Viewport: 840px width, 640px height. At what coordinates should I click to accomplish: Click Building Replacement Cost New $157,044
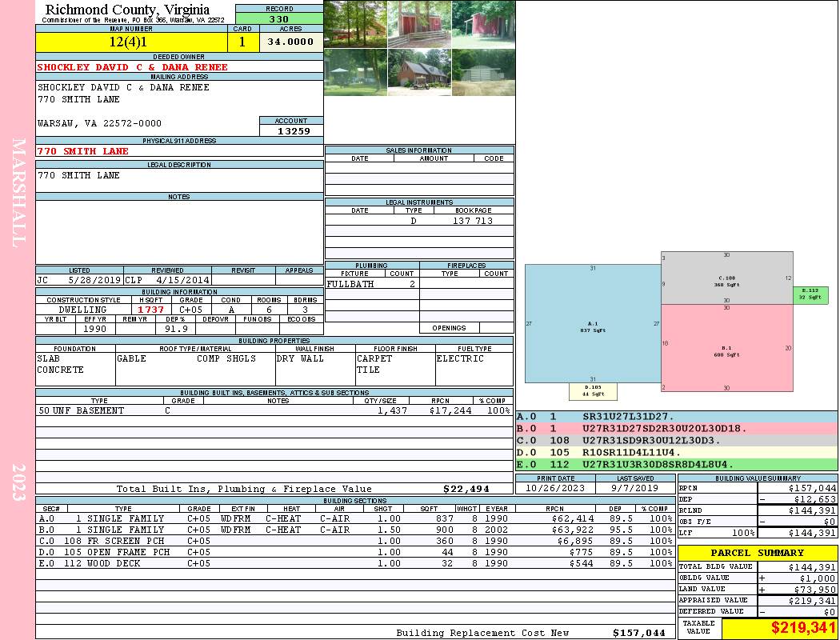tap(639, 633)
